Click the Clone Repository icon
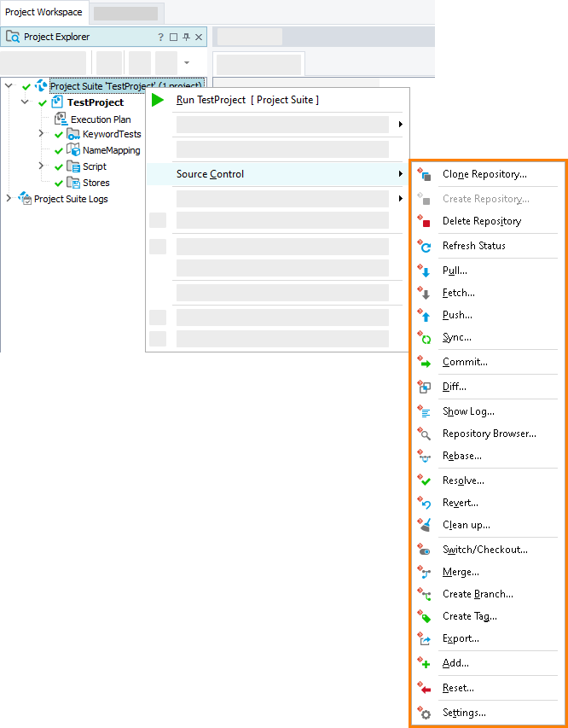Viewport: 568px width, 728px height. click(424, 175)
